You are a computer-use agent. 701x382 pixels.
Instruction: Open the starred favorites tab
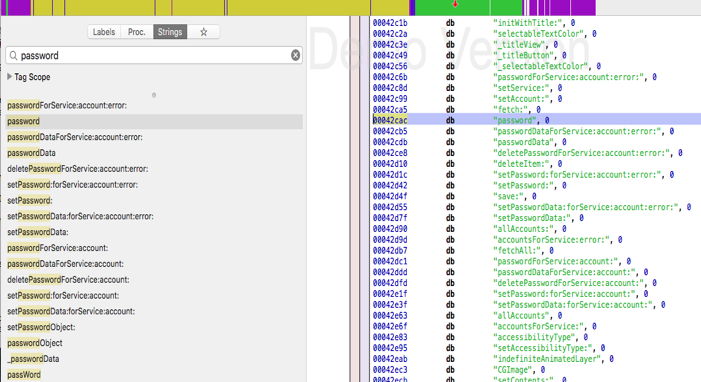point(203,32)
